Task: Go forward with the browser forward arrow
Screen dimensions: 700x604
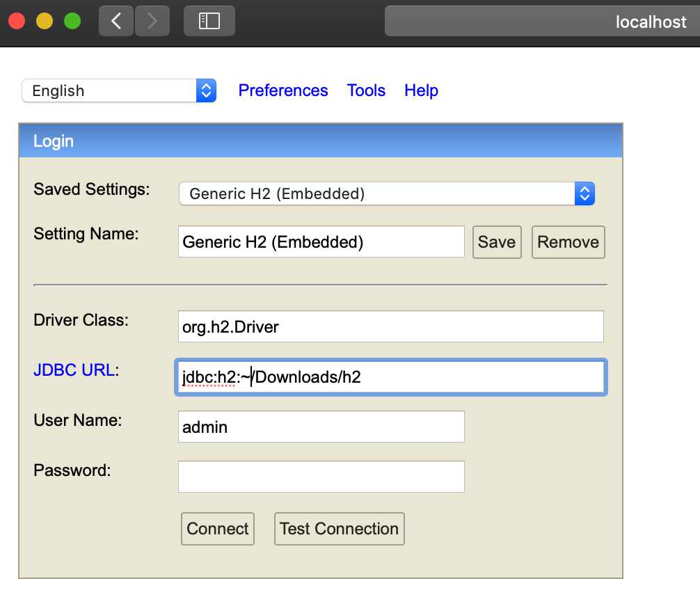Action: coord(152,21)
